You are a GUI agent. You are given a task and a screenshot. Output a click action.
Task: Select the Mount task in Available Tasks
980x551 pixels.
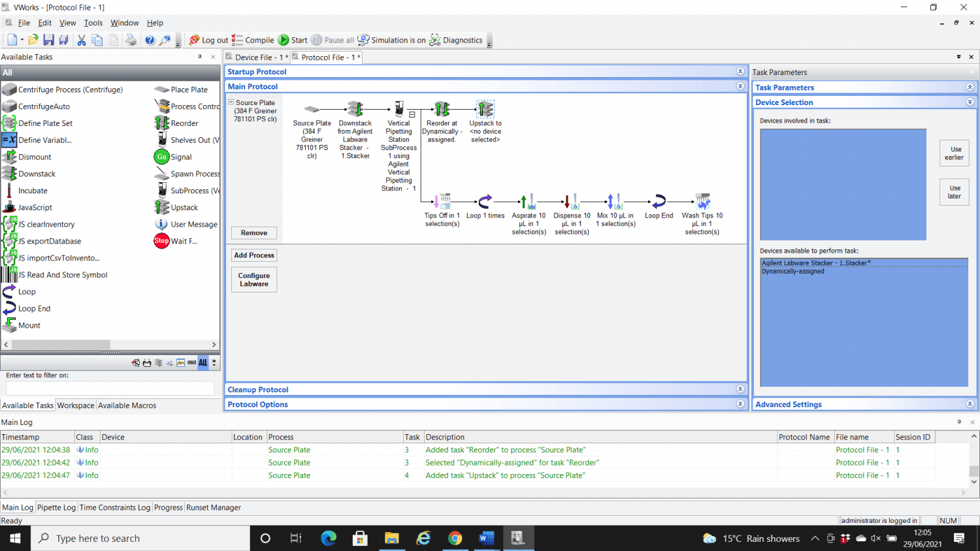(x=22, y=325)
